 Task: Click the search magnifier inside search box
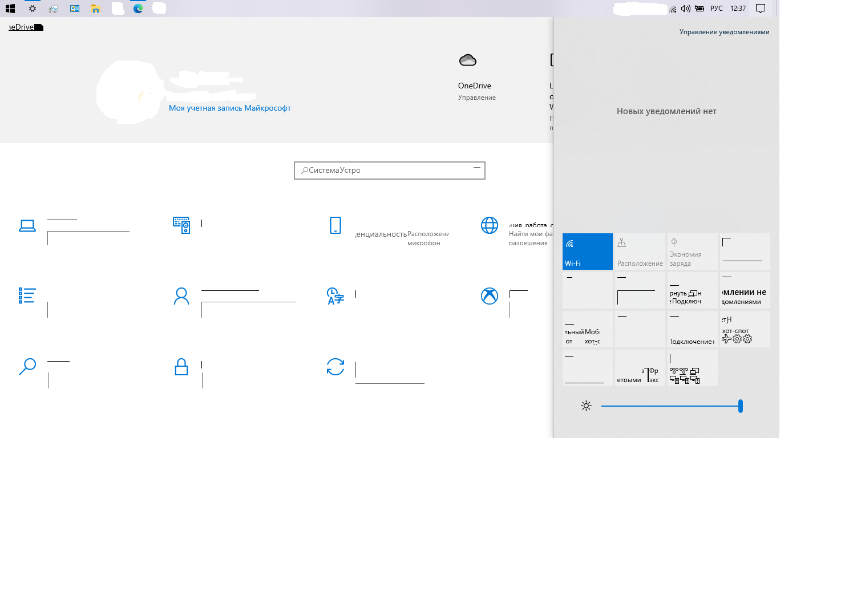point(305,170)
